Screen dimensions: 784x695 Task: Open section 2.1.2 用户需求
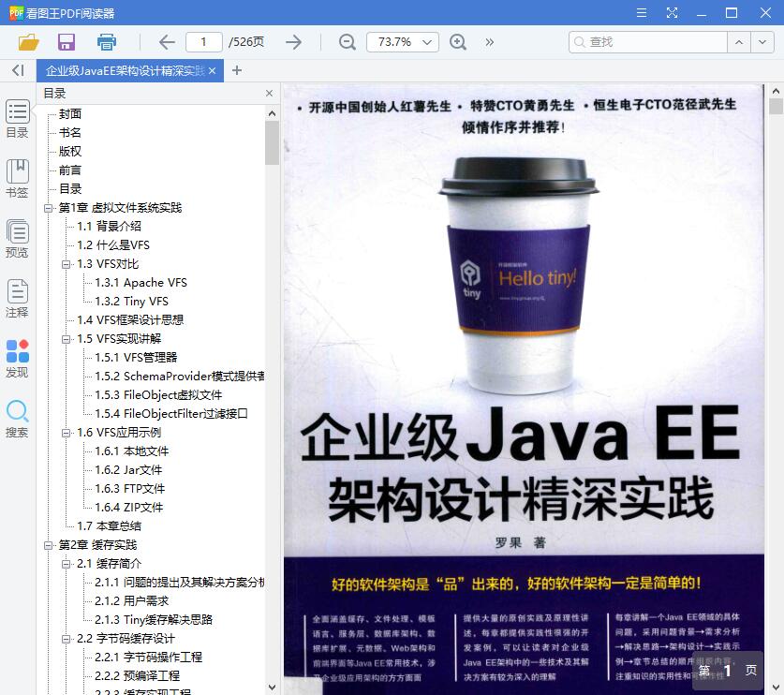(132, 601)
